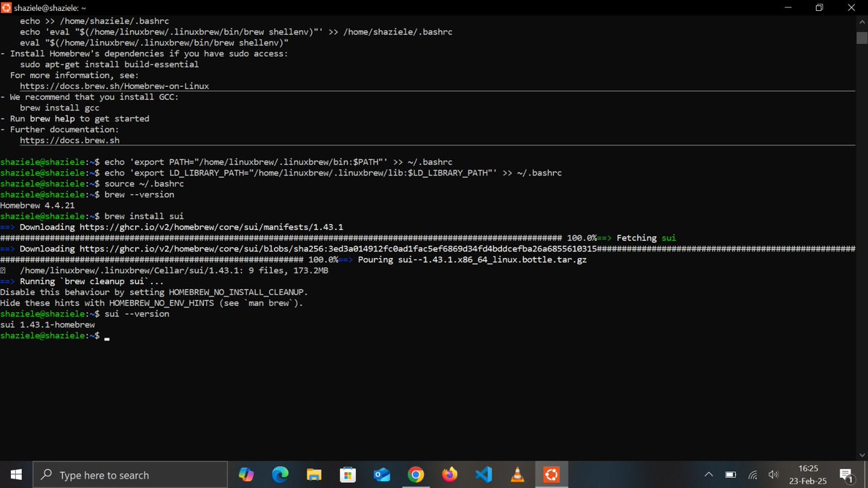Screen dimensions: 868x488
Task: Click the 'brew install sui' command
Action: pyautogui.click(x=144, y=216)
